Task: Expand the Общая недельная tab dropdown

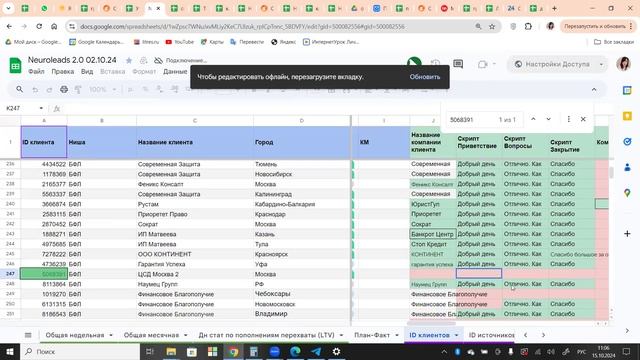Action: 111,336
